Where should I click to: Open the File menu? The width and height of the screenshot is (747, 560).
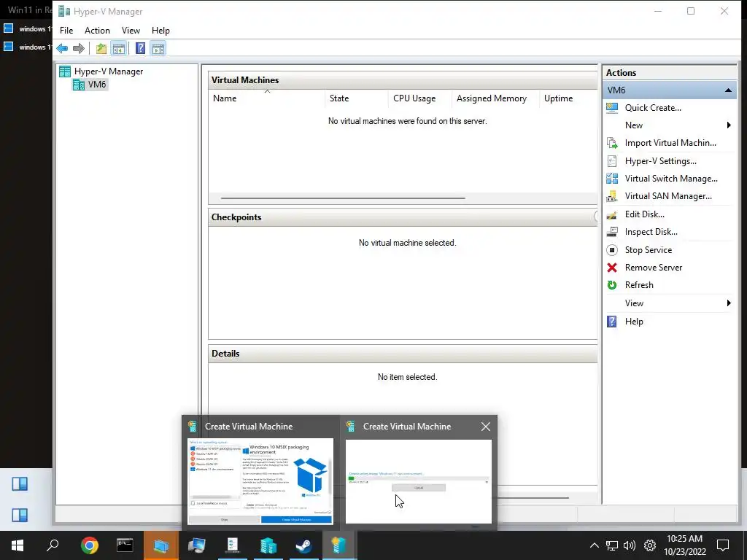click(x=66, y=31)
